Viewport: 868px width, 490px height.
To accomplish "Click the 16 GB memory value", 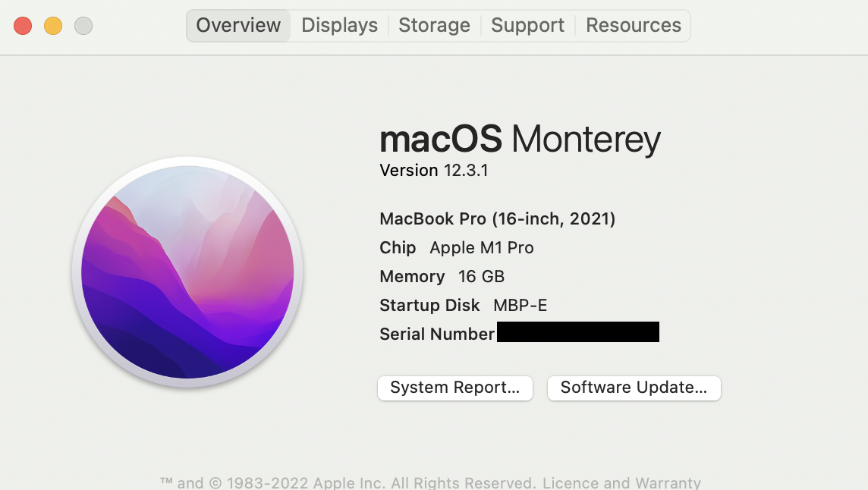I will (x=481, y=277).
